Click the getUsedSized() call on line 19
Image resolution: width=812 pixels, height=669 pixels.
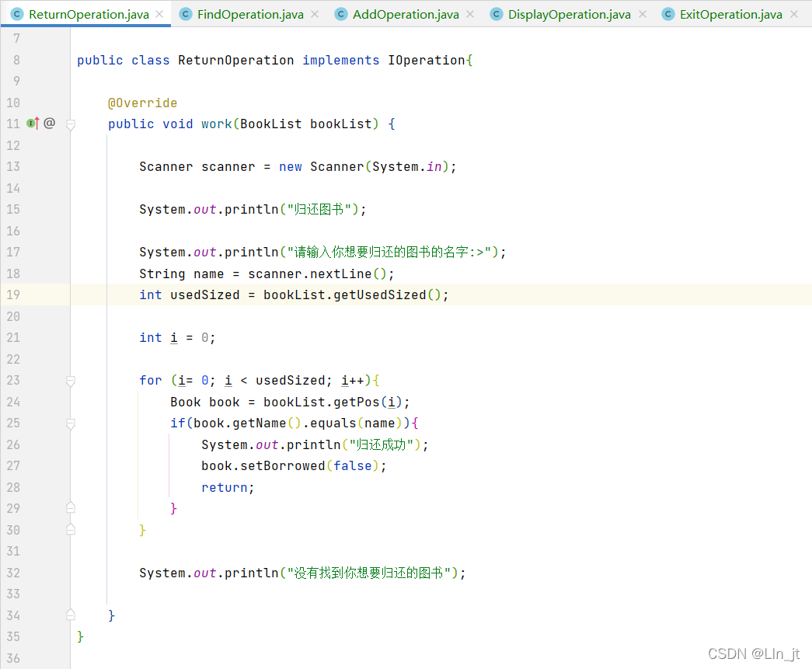tap(387, 294)
